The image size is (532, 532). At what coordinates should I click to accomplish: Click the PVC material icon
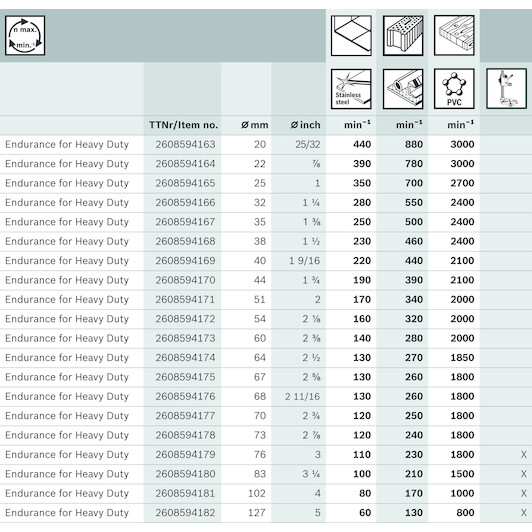coord(454,89)
